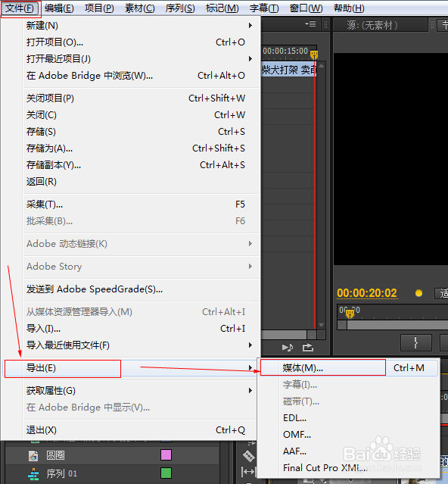Choose 导入(I)... to import media
This screenshot has height=484, width=448.
140,329
